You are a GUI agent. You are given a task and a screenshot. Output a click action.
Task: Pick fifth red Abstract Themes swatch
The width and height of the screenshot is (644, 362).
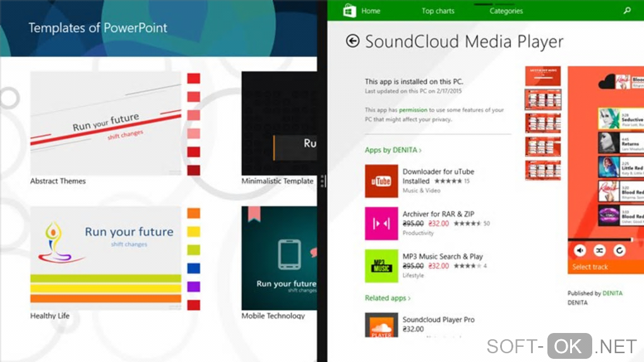tap(193, 152)
